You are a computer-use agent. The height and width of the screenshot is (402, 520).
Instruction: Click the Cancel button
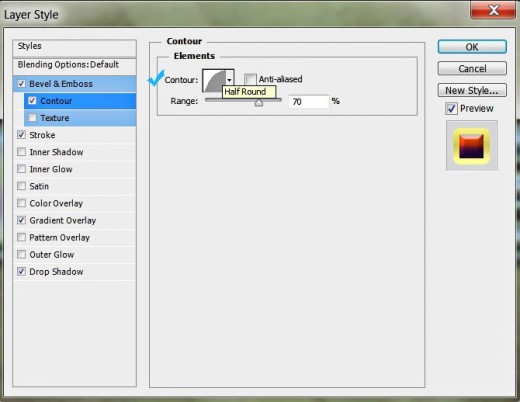(x=472, y=68)
